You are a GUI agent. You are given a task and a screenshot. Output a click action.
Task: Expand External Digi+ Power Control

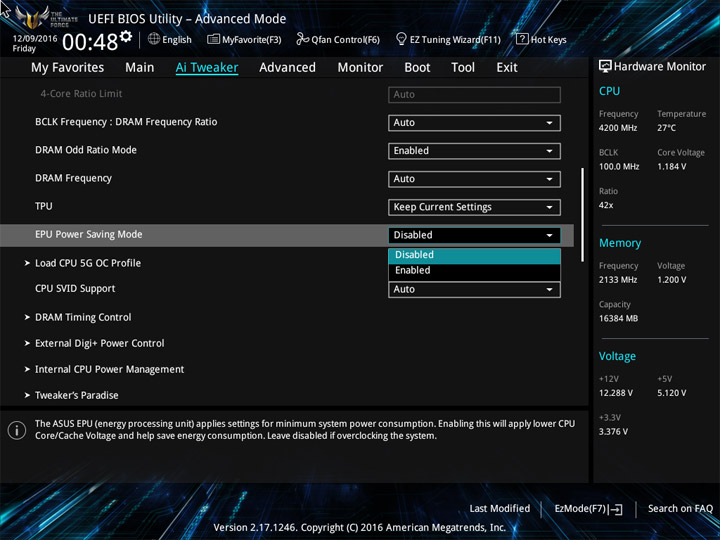coord(100,343)
